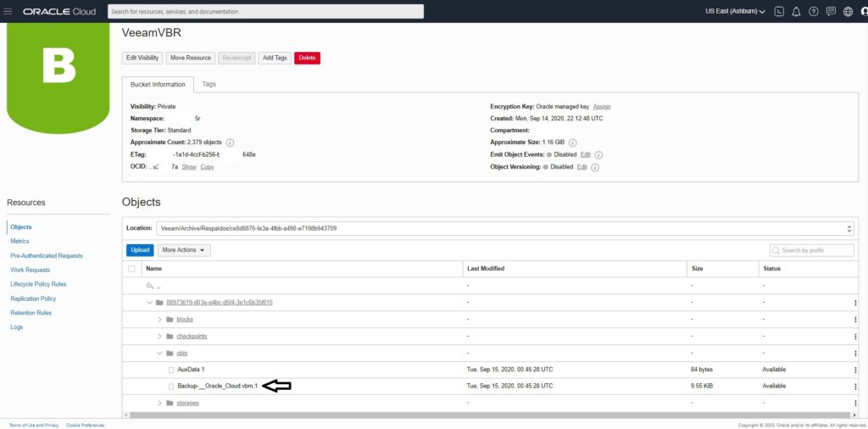Open Retention Rules in Resources

click(31, 313)
